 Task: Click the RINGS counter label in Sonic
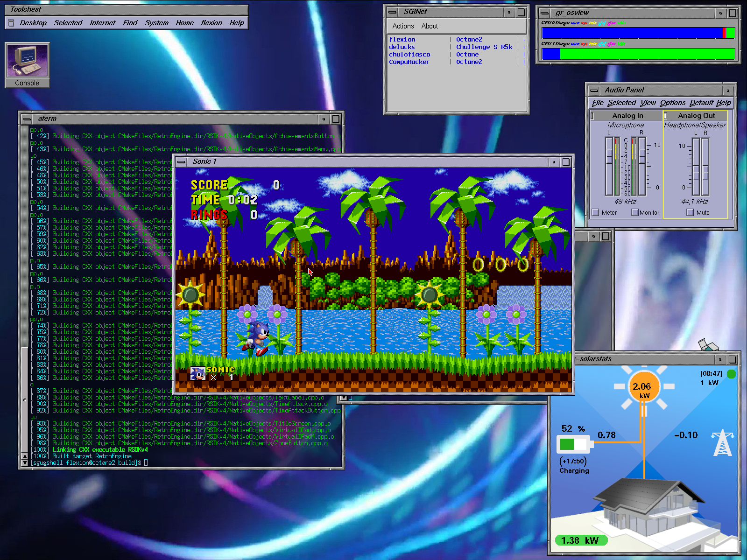pos(209,215)
